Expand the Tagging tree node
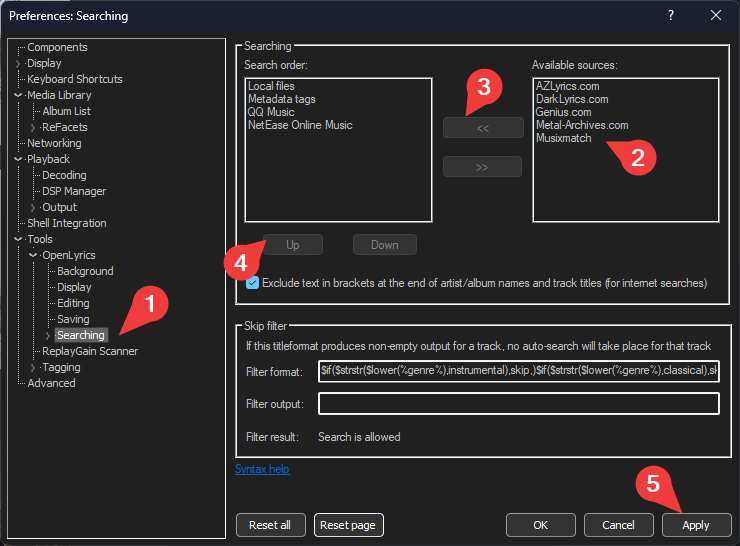 (x=33, y=367)
